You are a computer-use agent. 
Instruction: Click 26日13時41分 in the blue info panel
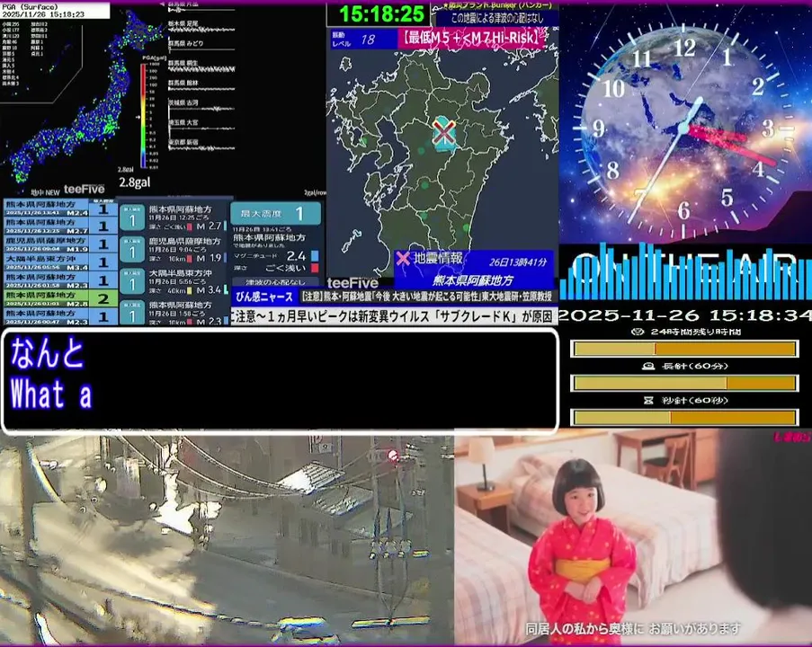point(518,262)
